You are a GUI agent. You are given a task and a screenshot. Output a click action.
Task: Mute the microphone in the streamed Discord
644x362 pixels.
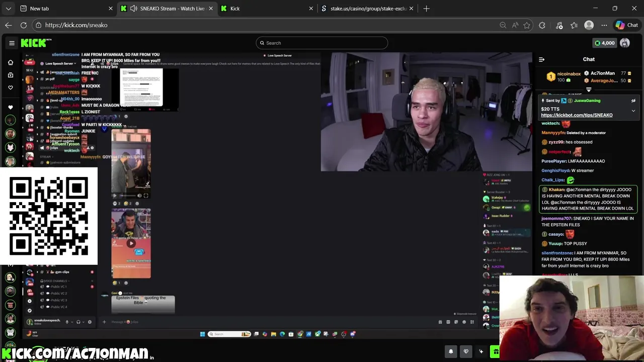[x=67, y=322]
